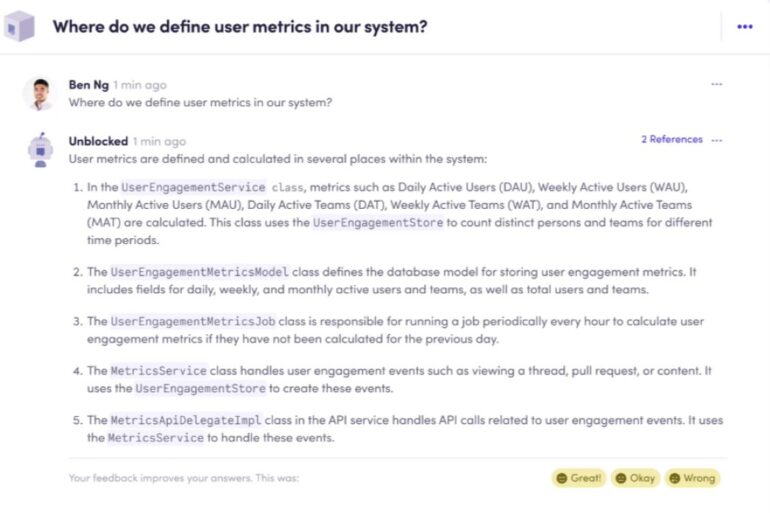Screen dimensions: 770x513
Task: Rate the answer as Okay
Action: pyautogui.click(x=635, y=478)
